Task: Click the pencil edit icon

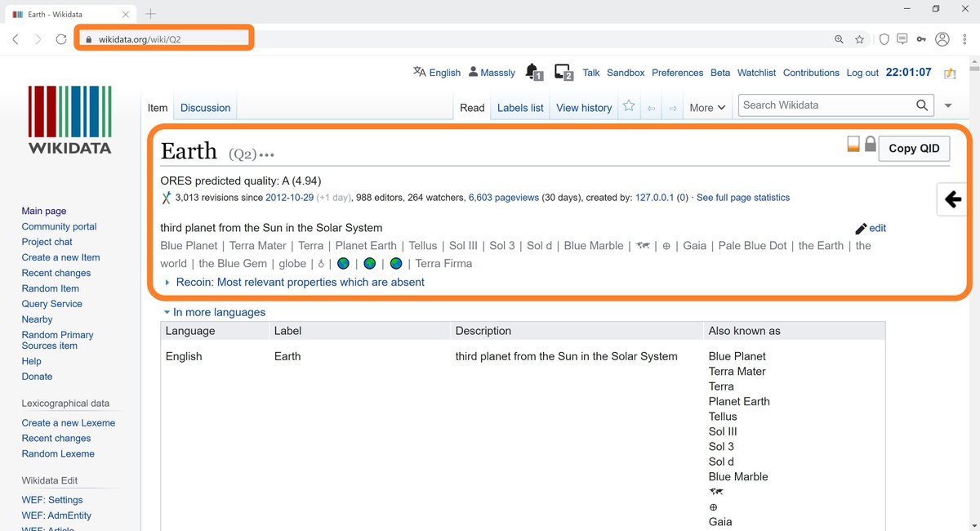Action: point(861,229)
